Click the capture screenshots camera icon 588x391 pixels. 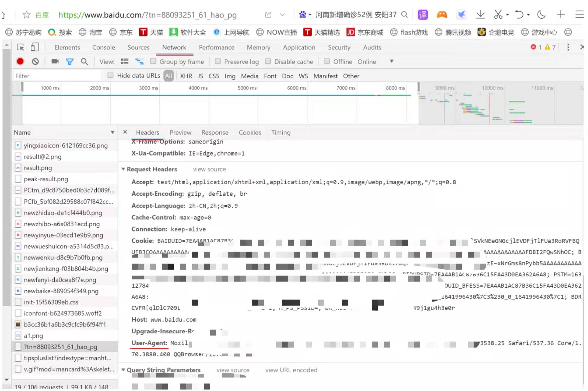[x=55, y=61]
